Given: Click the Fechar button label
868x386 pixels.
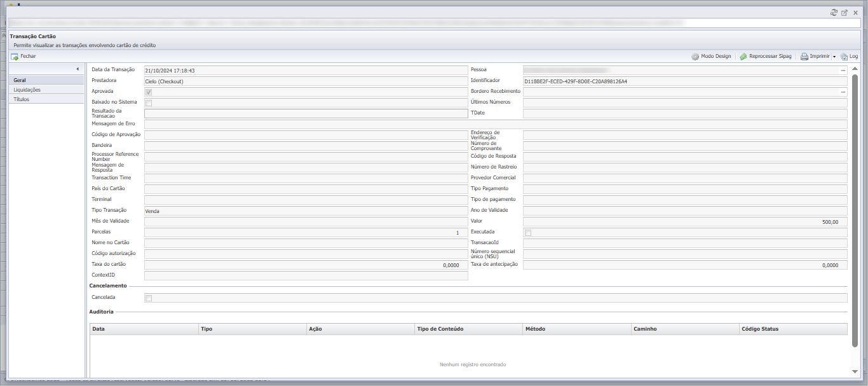Looking at the screenshot, I should (x=28, y=57).
